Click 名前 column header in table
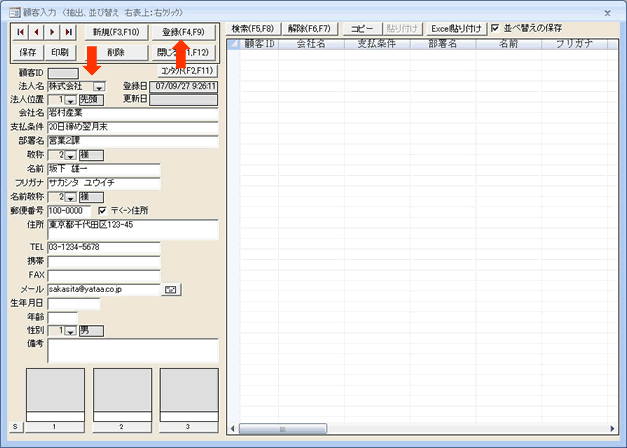Screen dimensions: 627x448 (x=508, y=44)
